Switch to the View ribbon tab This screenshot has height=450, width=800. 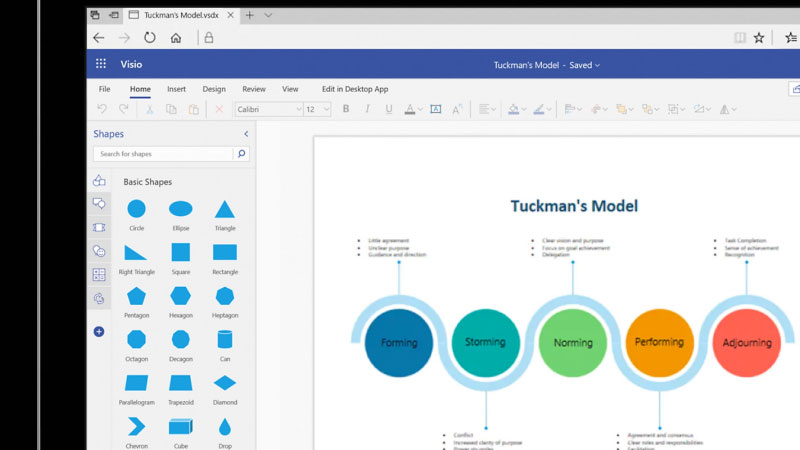(x=290, y=89)
